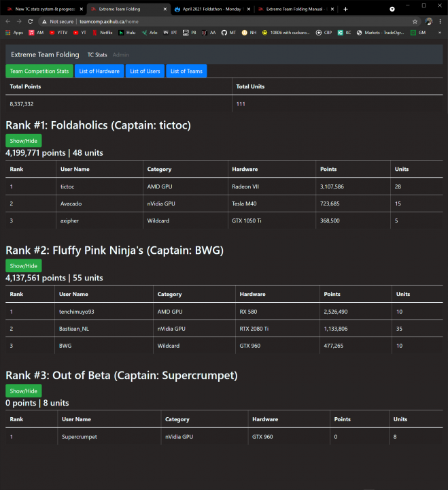Toggle Show/Hide for Fluffy Pink Ninja's team

click(23, 265)
